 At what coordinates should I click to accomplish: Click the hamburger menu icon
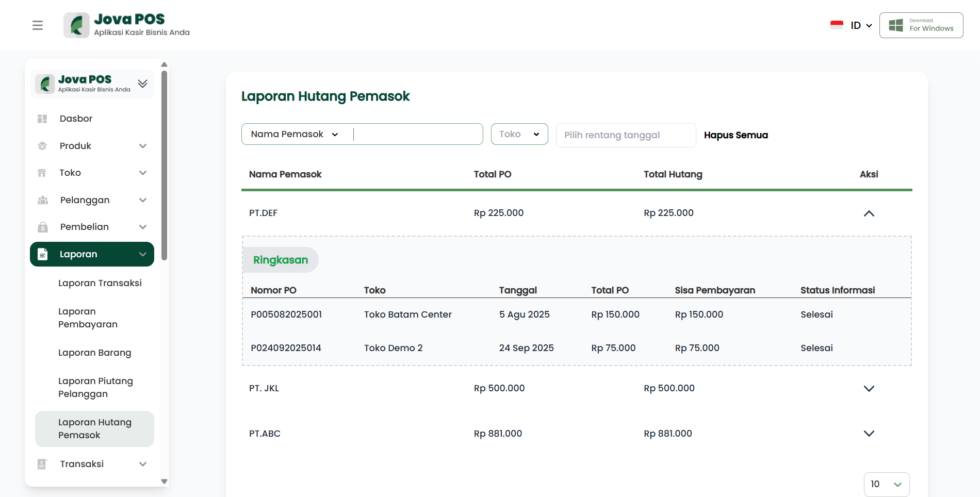(38, 25)
